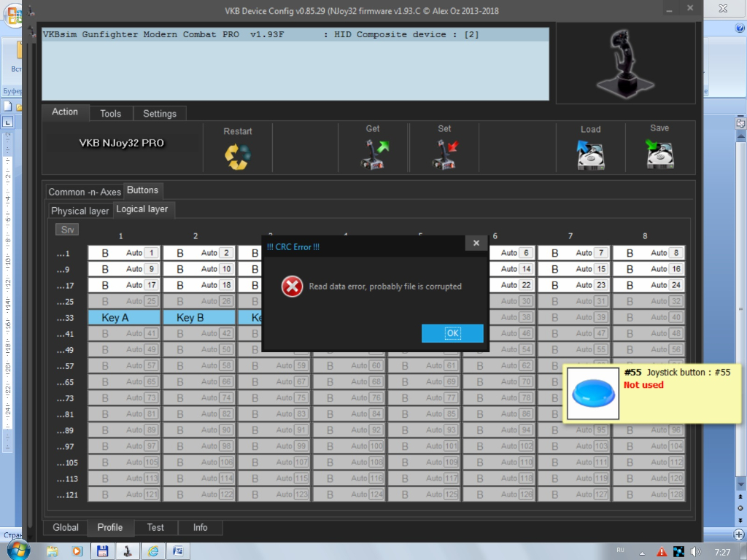This screenshot has height=560, width=747.
Task: Click the Srv button
Action: tap(67, 230)
